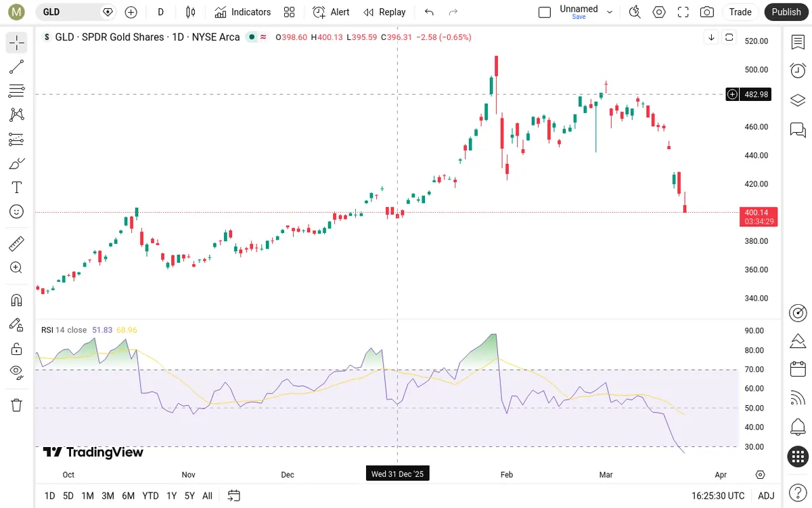Screen dimensions: 812x508
Task: Remove drawings with the trash icon
Action: click(17, 405)
